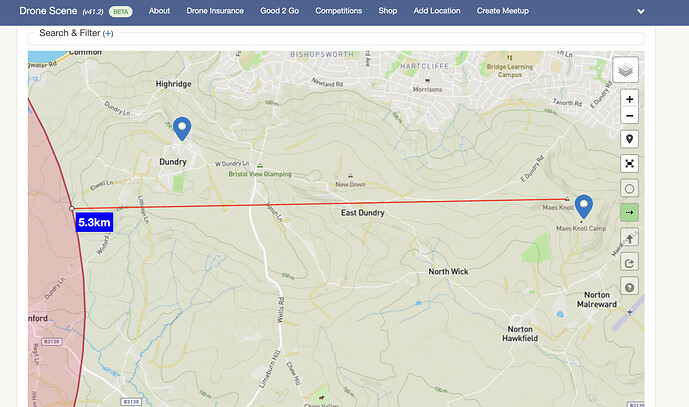Screen dimensions: 689x407
Task: Select the Maes Knoll location marker
Action: point(584,207)
